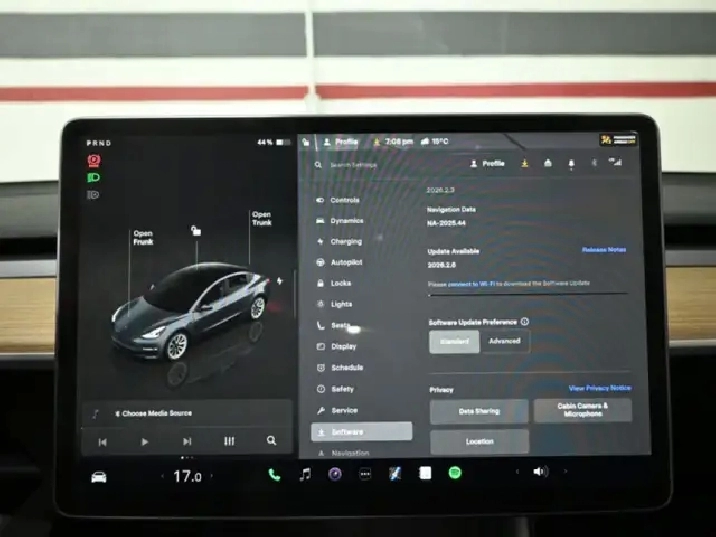Tap the car controls icon
The image size is (716, 537).
click(x=99, y=476)
